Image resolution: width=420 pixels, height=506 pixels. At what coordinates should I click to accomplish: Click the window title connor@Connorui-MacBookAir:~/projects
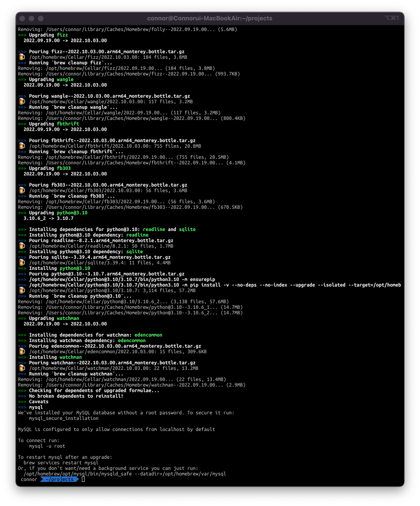[210, 19]
